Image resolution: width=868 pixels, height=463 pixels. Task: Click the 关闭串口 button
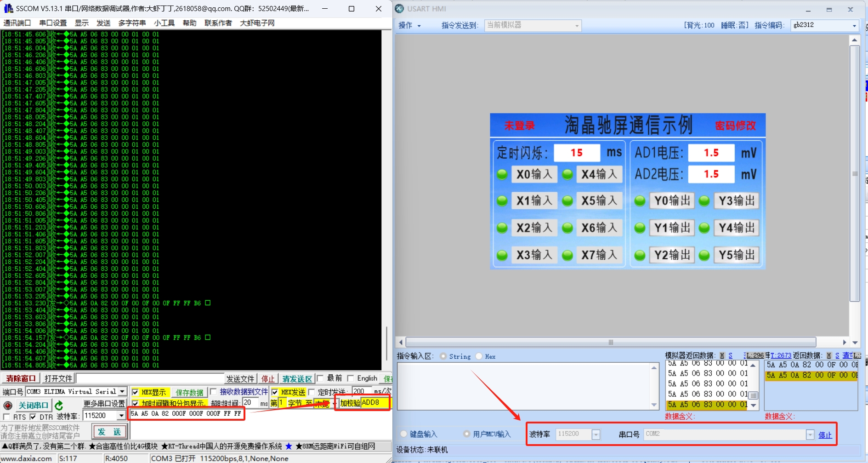click(x=33, y=406)
